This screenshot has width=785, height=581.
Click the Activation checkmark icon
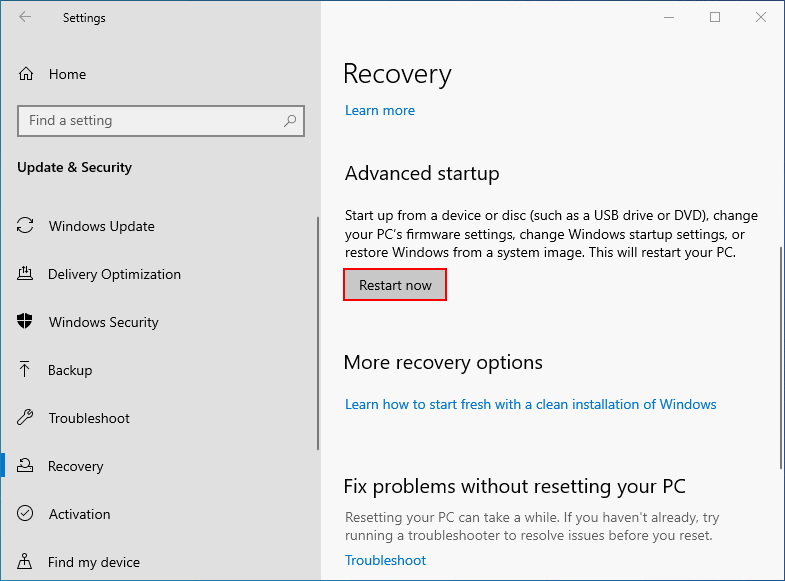[26, 514]
